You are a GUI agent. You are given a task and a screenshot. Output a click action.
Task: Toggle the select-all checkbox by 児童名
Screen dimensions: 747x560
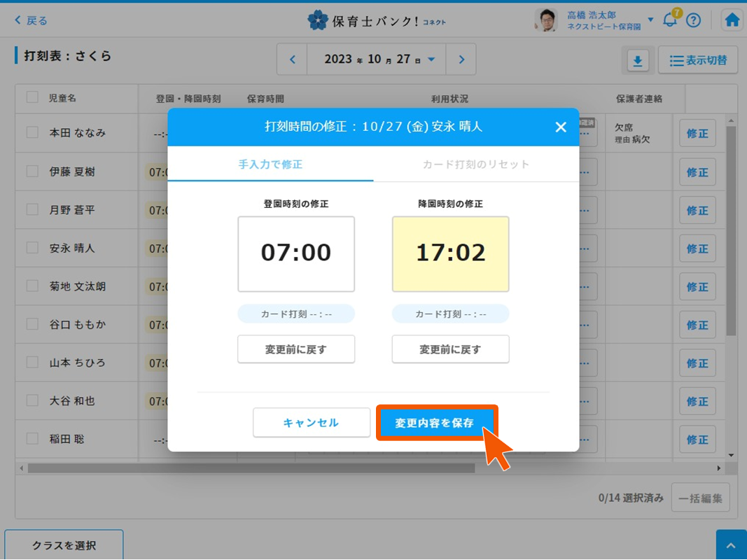click(x=32, y=98)
